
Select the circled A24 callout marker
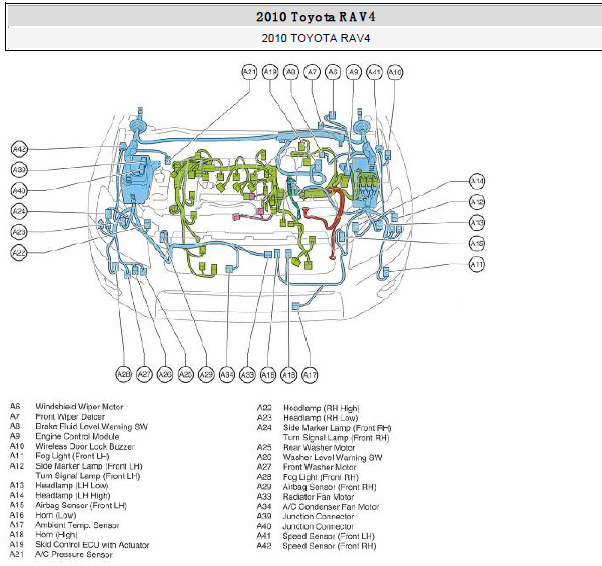[19, 211]
